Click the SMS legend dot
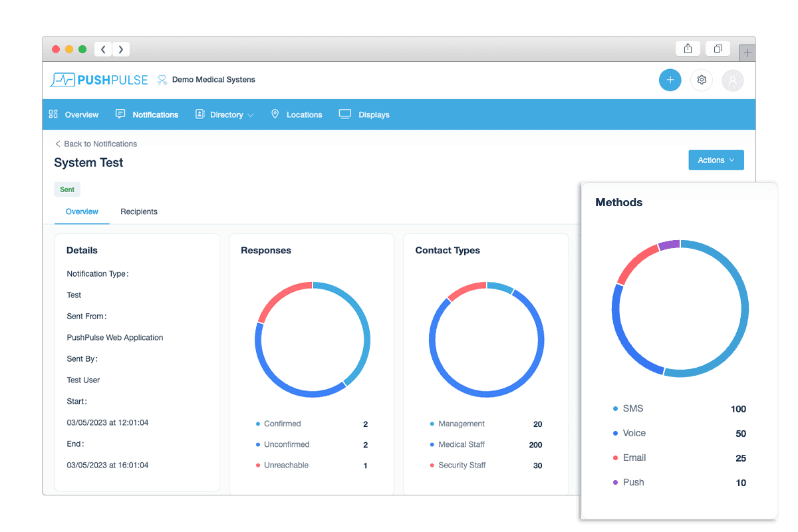The image size is (798, 532). click(615, 408)
